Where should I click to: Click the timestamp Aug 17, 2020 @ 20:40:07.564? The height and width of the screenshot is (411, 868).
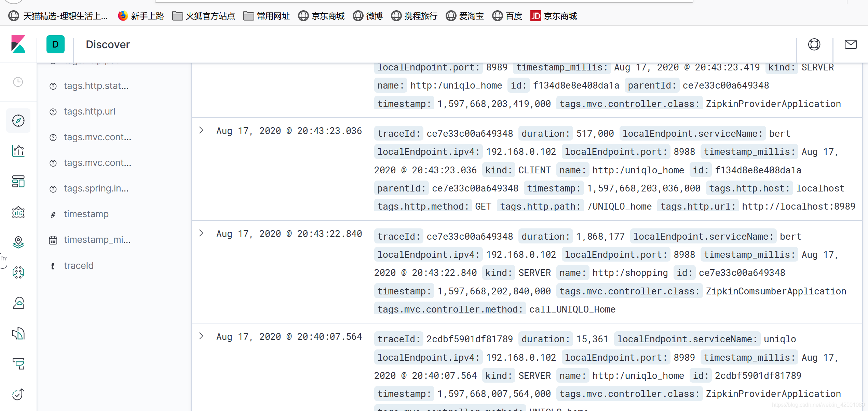(x=289, y=337)
